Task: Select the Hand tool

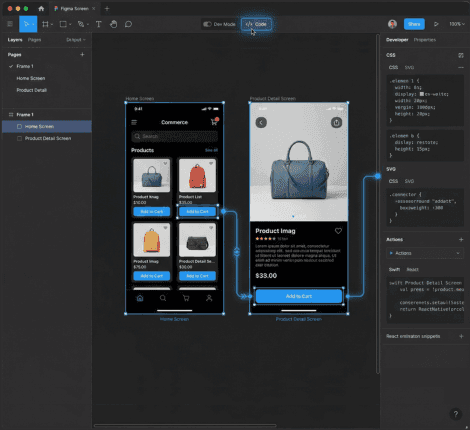Action: [113, 24]
